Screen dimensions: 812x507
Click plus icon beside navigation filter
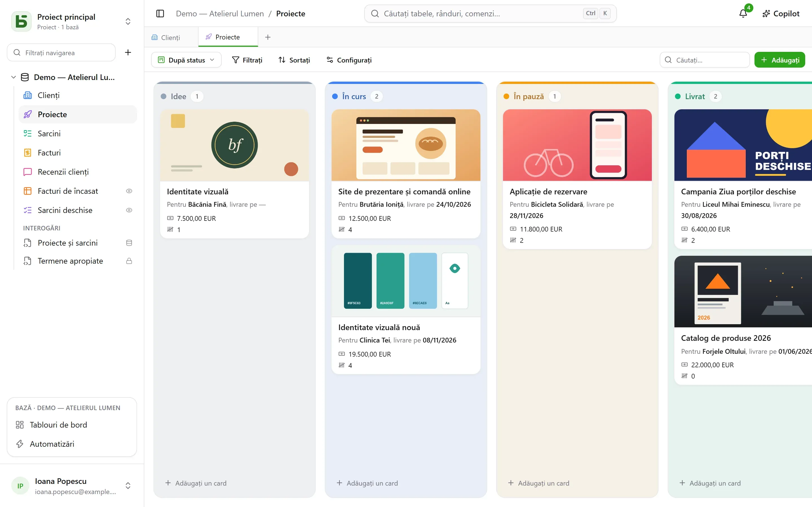pyautogui.click(x=128, y=52)
